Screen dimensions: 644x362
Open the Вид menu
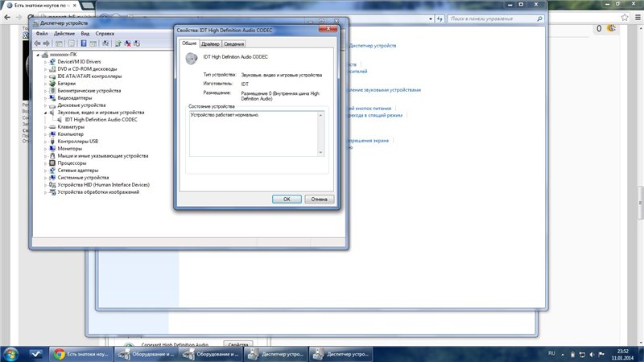(x=85, y=34)
